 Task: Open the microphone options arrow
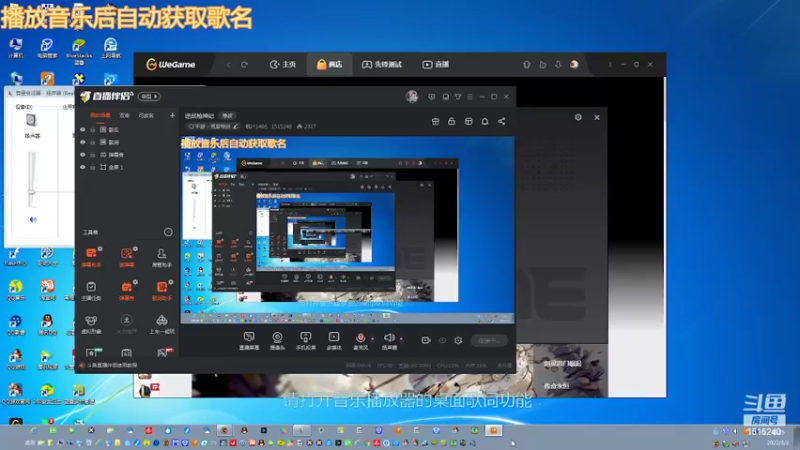[x=372, y=339]
